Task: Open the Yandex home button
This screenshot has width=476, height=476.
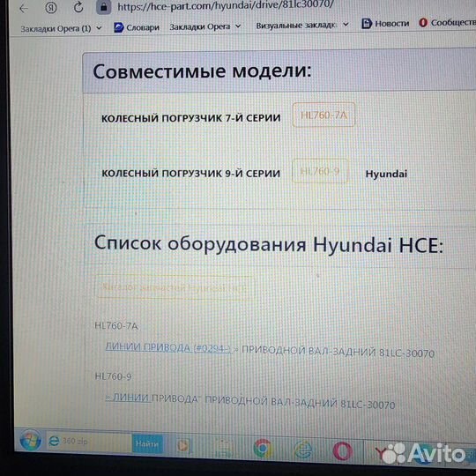Action: coord(51,8)
